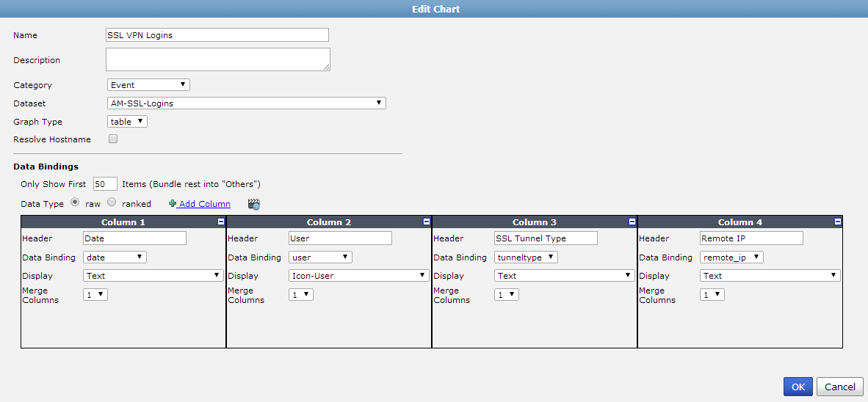Image resolution: width=868 pixels, height=402 pixels.
Task: Click the Items (Bundle rest into "Others") text
Action: (x=191, y=183)
